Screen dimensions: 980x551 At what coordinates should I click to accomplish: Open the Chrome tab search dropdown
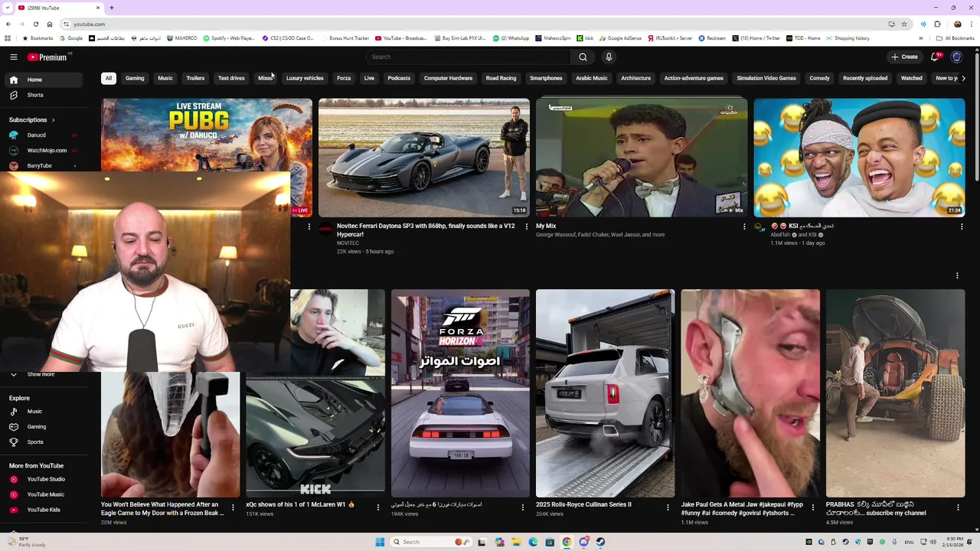pos(8,8)
